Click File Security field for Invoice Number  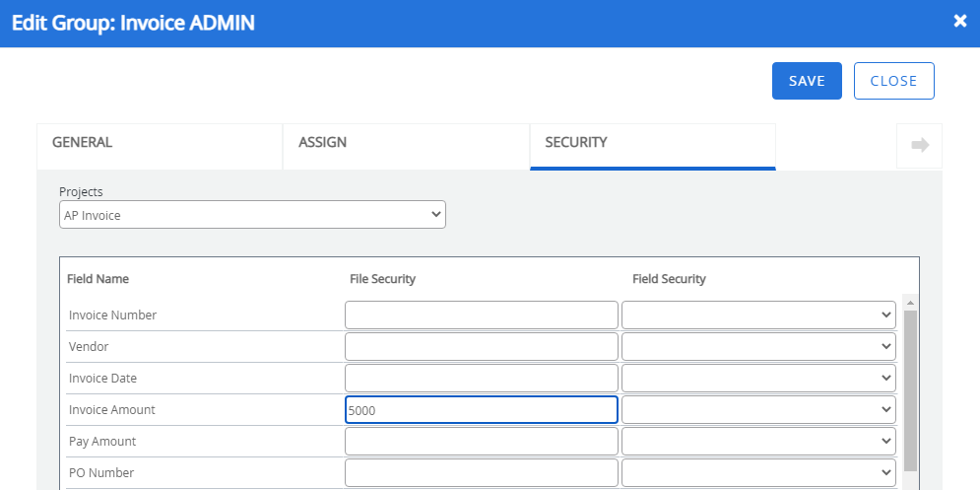[482, 315]
